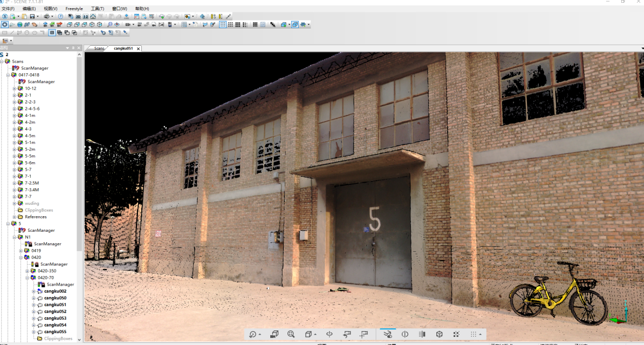Image resolution: width=644 pixels, height=345 pixels.
Task: Select the wuding item in the tree
Action: click(x=32, y=203)
